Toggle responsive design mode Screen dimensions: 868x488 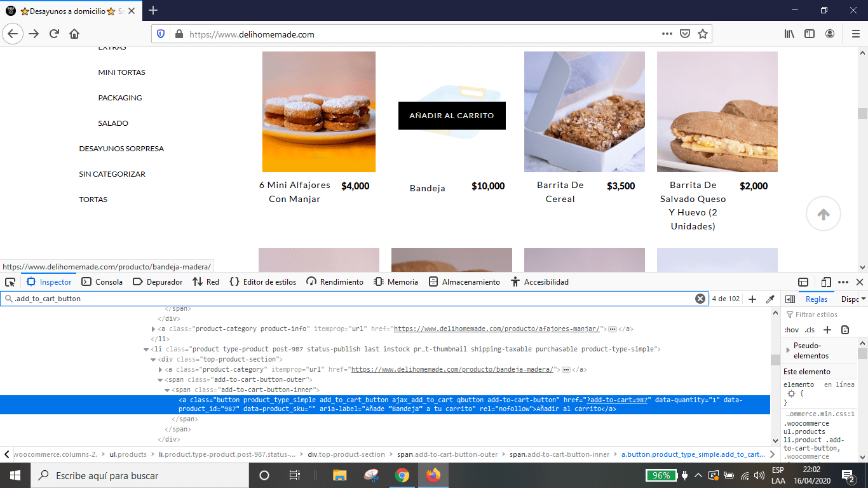click(x=826, y=282)
